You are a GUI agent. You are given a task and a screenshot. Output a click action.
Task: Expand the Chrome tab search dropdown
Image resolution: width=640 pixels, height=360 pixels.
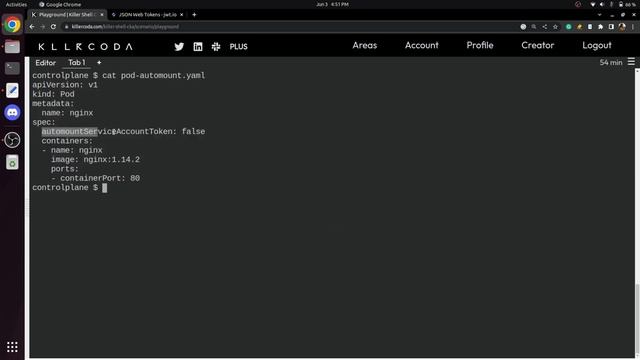(x=599, y=15)
